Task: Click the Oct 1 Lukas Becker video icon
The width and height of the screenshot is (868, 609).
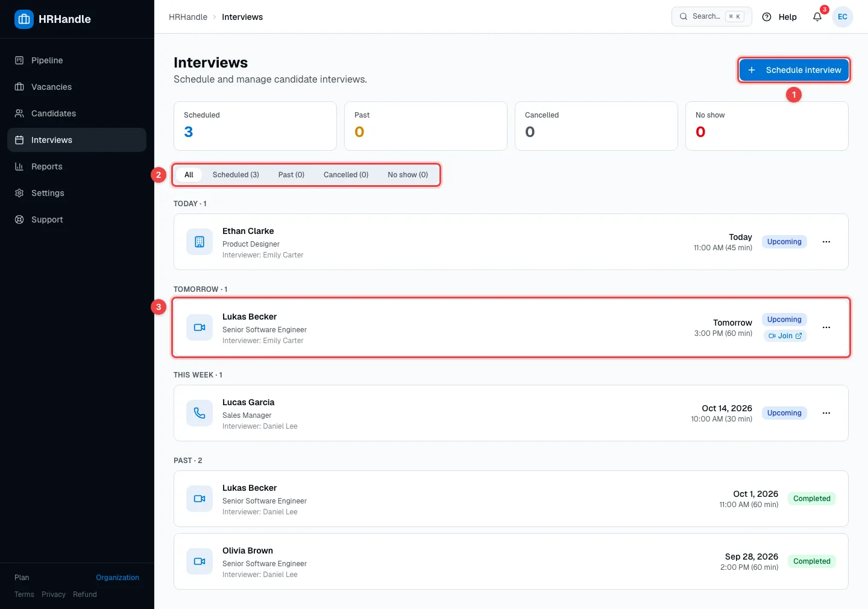Action: (200, 499)
